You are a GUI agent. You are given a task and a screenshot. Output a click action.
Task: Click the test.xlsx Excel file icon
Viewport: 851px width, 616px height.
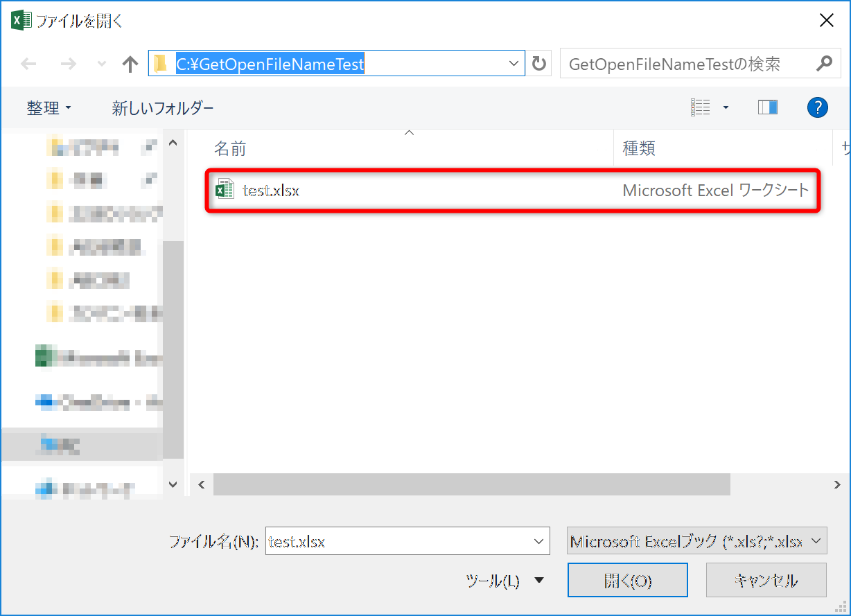(x=225, y=190)
